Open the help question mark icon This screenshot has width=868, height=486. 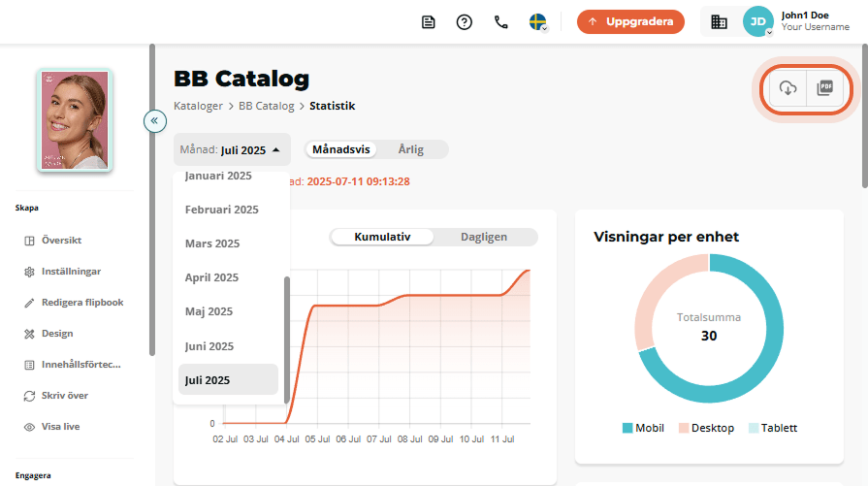(x=464, y=22)
